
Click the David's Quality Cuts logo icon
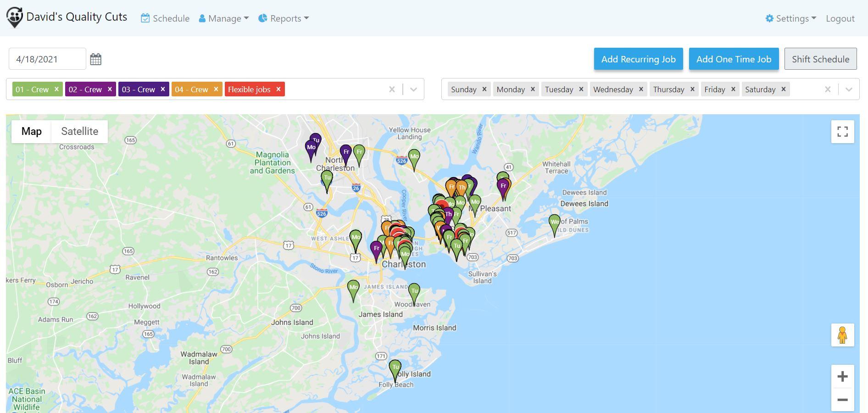point(14,17)
